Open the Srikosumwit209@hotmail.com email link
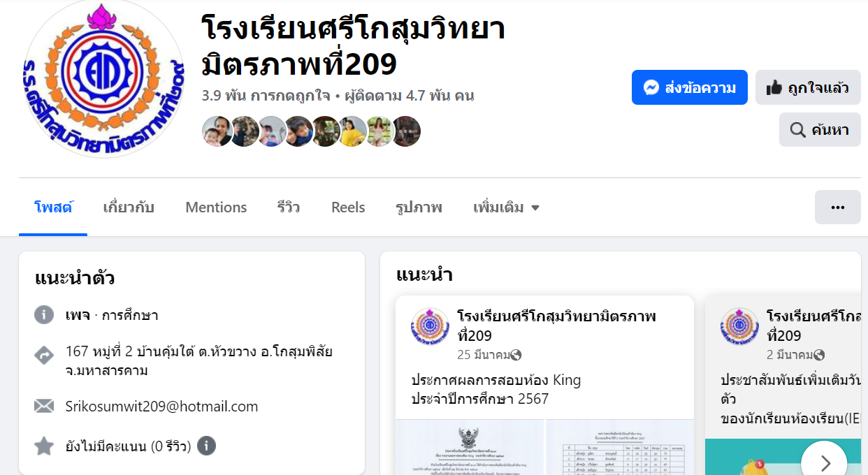Viewport: 868px width, 475px height. click(161, 407)
